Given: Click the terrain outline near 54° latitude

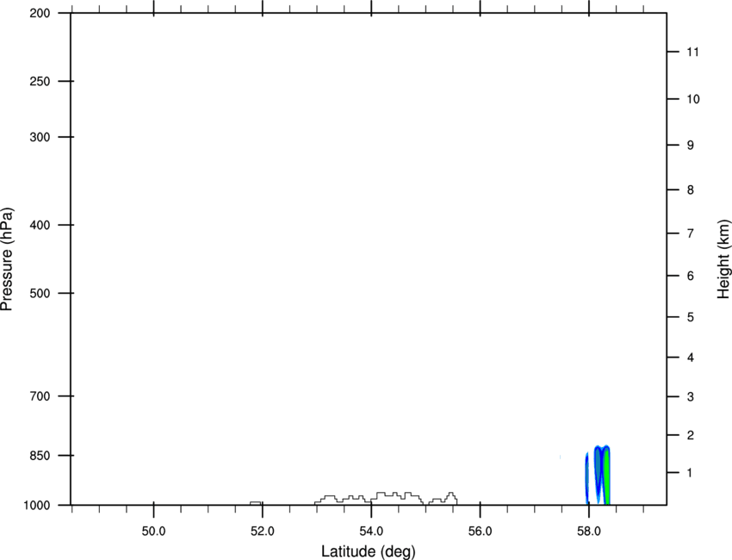Looking at the screenshot, I should pos(386,498).
